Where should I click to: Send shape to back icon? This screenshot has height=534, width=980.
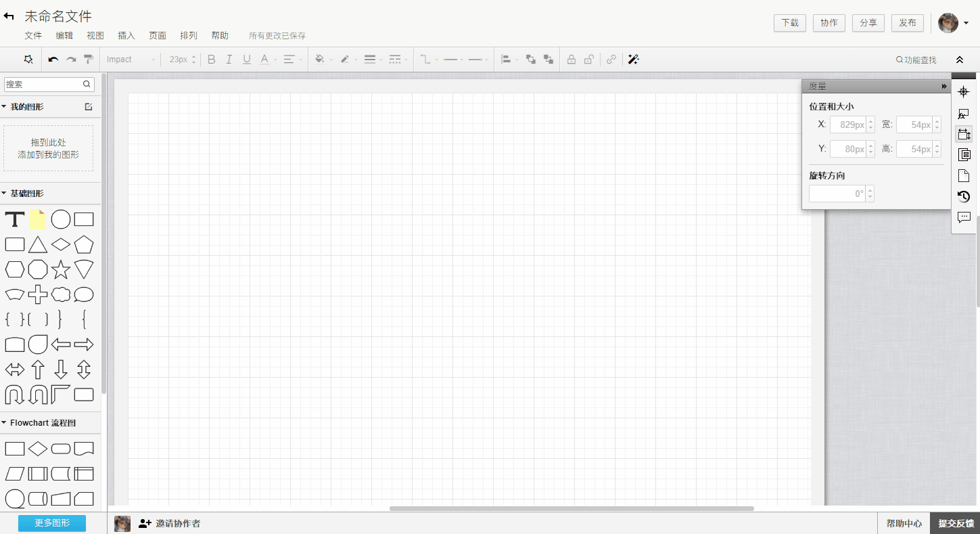(549, 60)
